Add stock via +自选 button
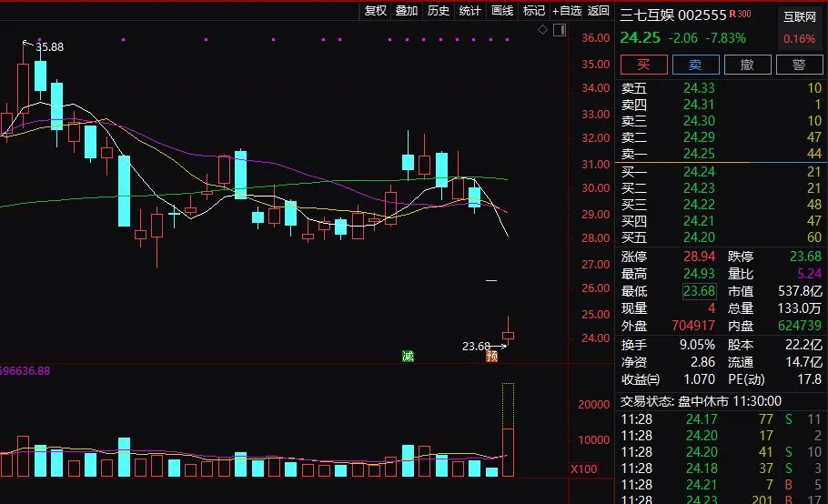This screenshot has width=828, height=504. pyautogui.click(x=567, y=11)
